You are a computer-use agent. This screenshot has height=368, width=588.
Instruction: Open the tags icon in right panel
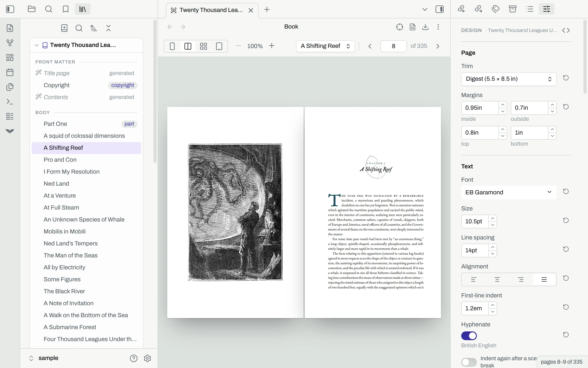point(495,9)
